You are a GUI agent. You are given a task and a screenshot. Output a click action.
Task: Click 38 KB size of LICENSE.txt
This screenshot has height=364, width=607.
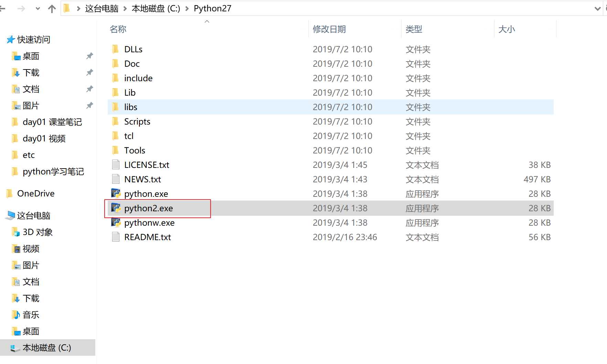pyautogui.click(x=540, y=165)
